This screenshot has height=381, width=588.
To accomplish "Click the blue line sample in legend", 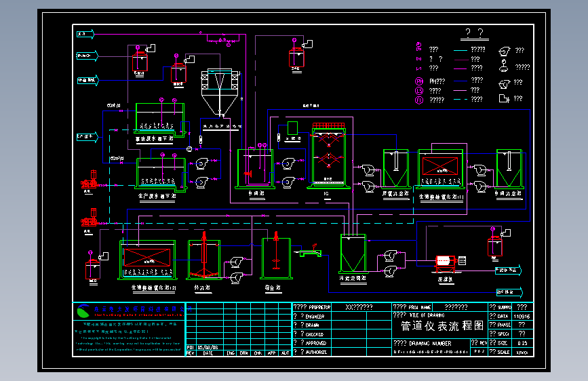I will [x=460, y=81].
